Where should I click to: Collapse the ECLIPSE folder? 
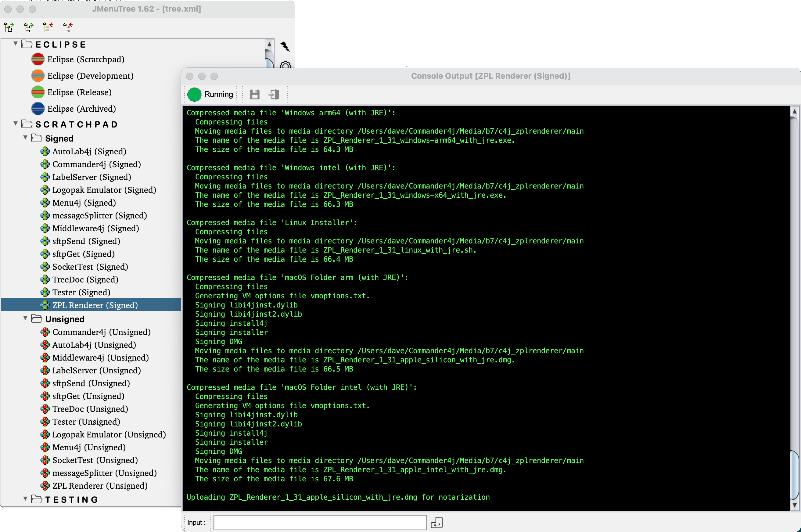click(x=16, y=44)
